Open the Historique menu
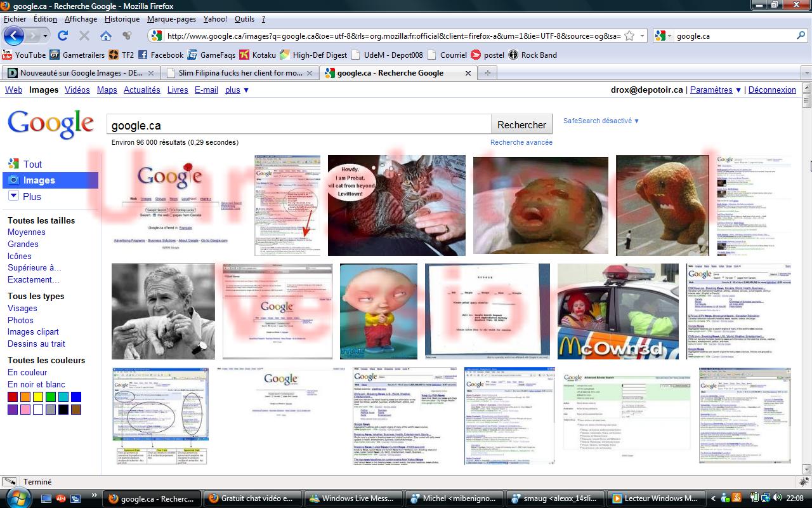812x508 pixels. coord(122,19)
